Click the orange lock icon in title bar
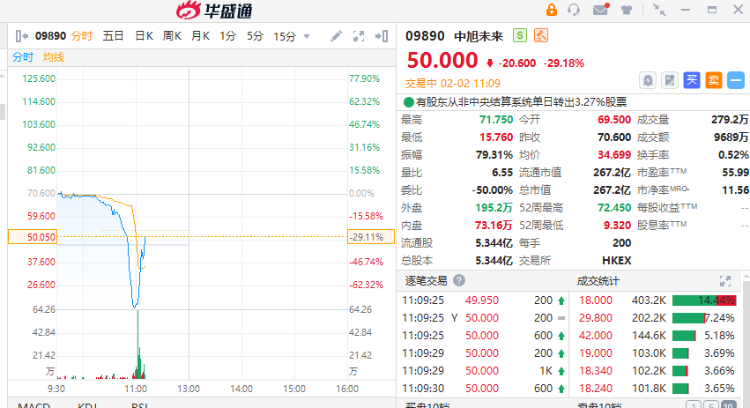This screenshot has height=408, width=750. [551, 10]
